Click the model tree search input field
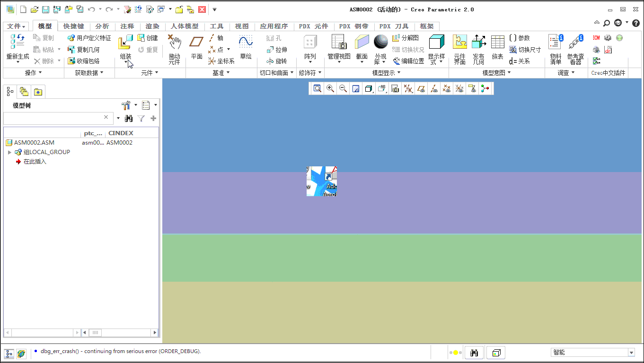644x363 pixels. (58, 118)
